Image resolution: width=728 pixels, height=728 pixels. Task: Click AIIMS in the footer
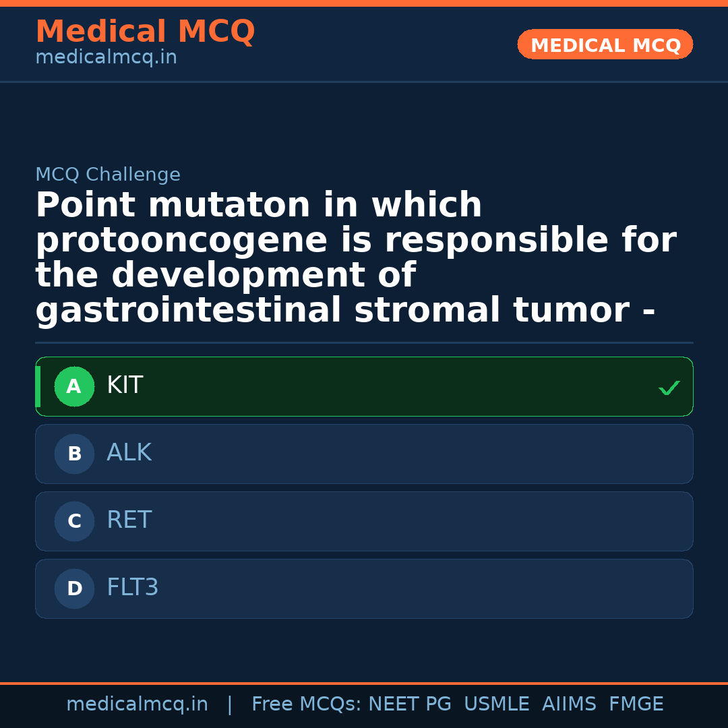click(569, 704)
